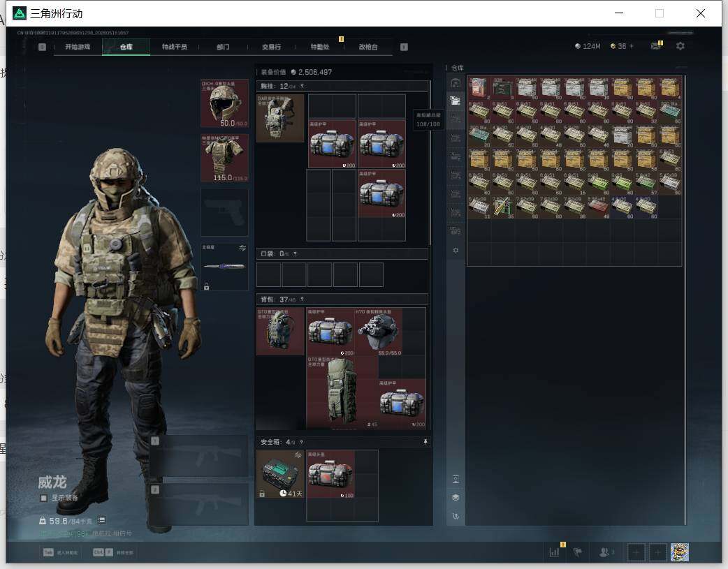Open the 特勤处 tab
Image resolution: width=728 pixels, height=569 pixels.
(320, 47)
